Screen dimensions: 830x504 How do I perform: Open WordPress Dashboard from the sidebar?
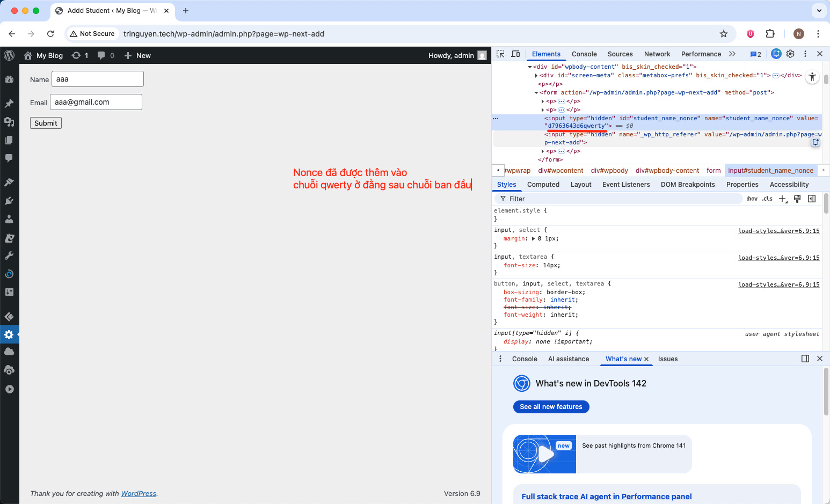coord(9,79)
